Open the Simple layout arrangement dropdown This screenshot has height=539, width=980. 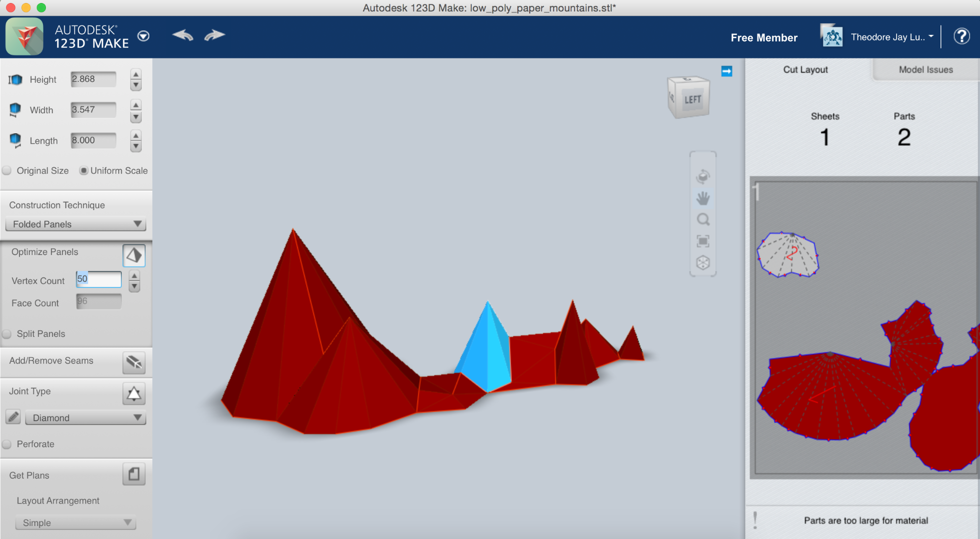(75, 523)
